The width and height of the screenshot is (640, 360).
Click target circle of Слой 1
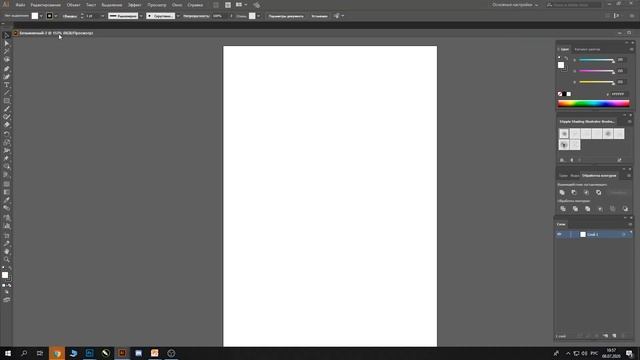tap(623, 234)
